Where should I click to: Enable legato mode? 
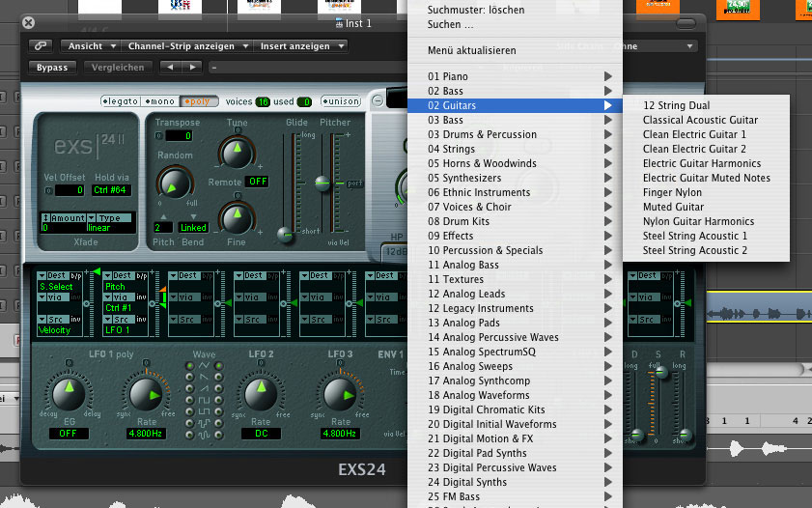tap(122, 101)
